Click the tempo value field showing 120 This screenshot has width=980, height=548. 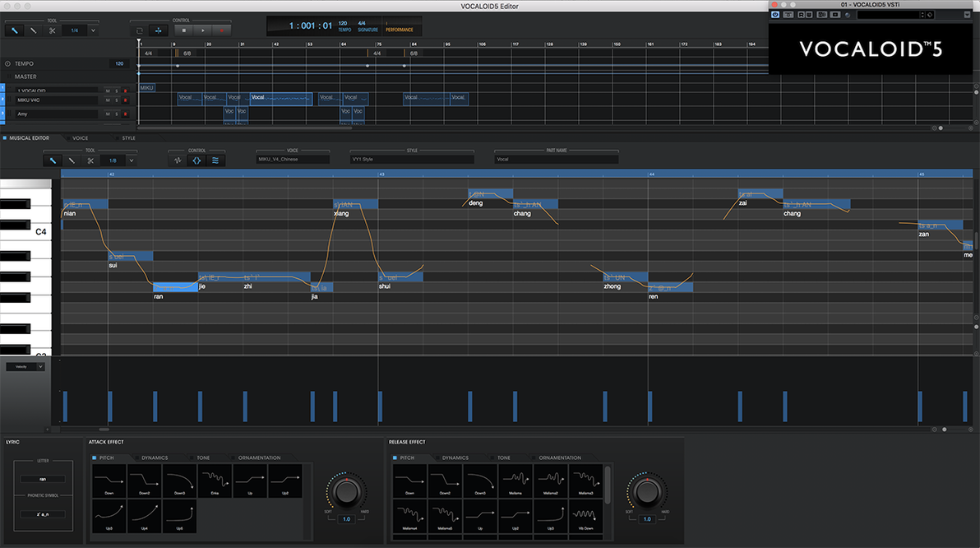pyautogui.click(x=118, y=64)
